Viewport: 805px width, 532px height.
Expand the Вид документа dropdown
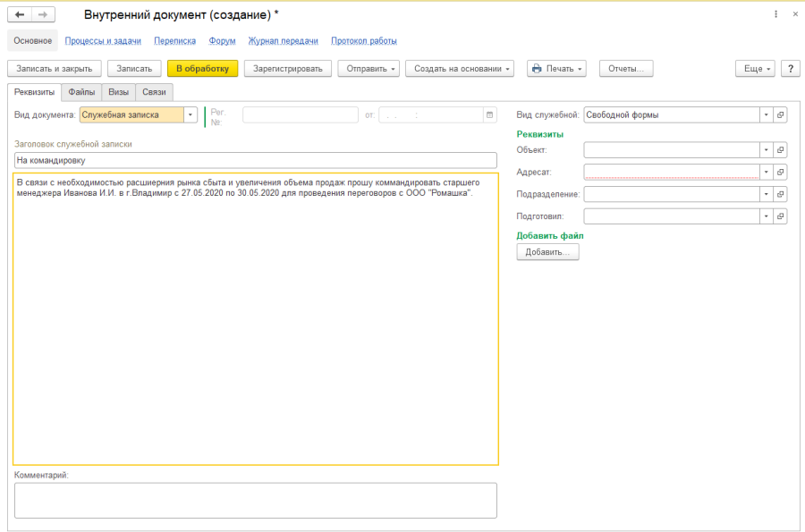pyautogui.click(x=191, y=114)
